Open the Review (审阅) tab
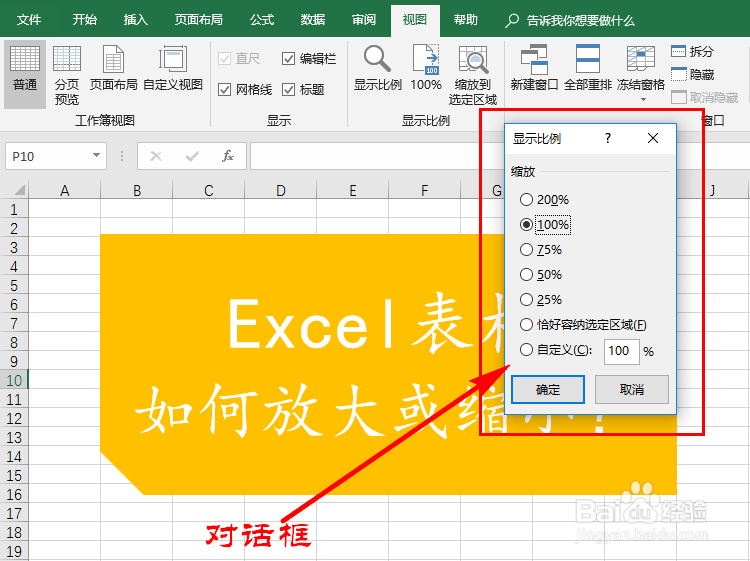The width and height of the screenshot is (750, 561). pos(364,20)
